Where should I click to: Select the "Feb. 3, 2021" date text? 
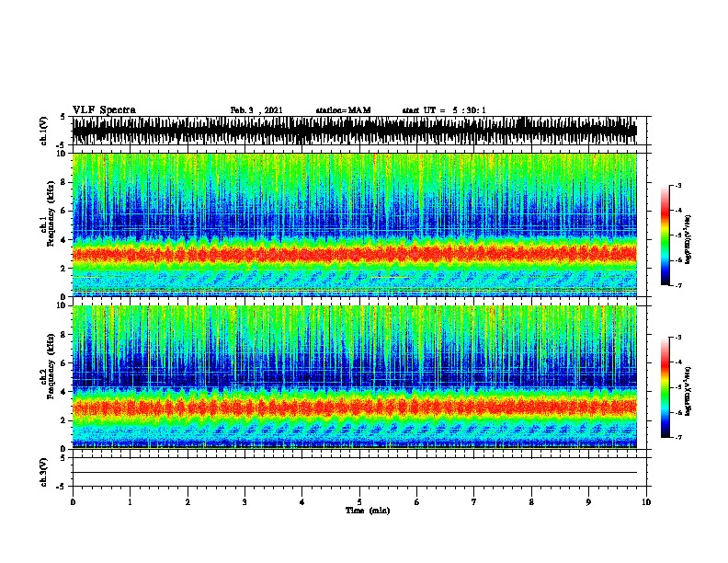point(256,110)
